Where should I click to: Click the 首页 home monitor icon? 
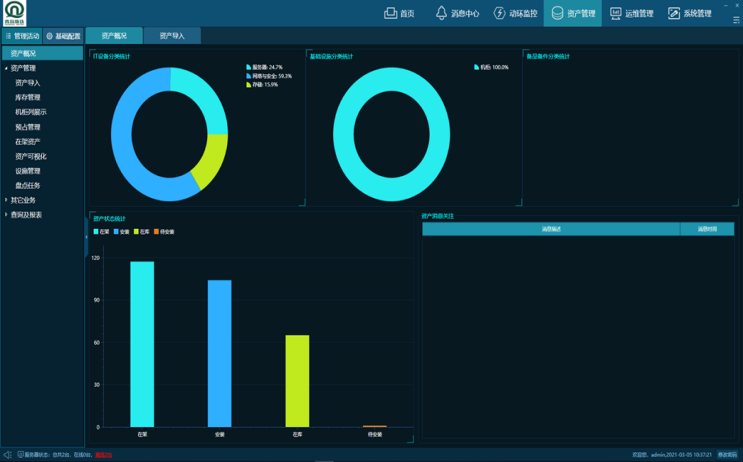tap(390, 14)
